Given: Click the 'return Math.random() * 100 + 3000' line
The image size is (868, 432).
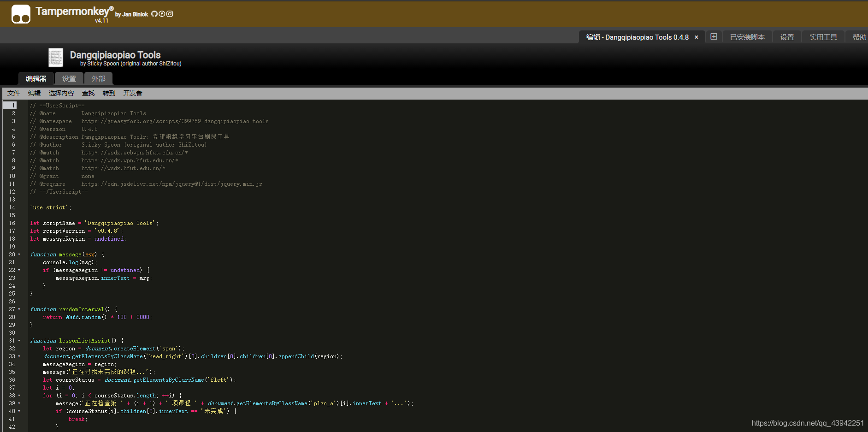Looking at the screenshot, I should click(97, 317).
